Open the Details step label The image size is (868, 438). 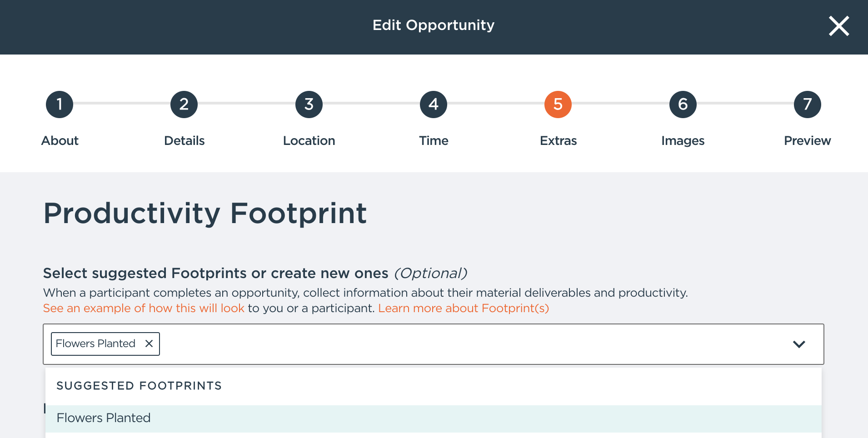click(x=185, y=141)
